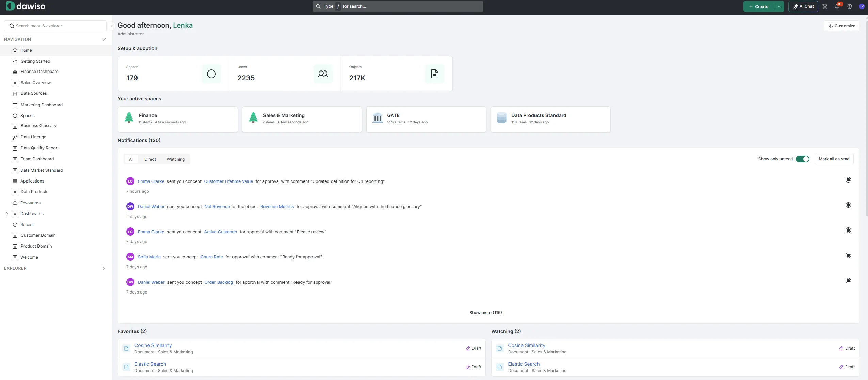Open the AI Chat button

(803, 6)
